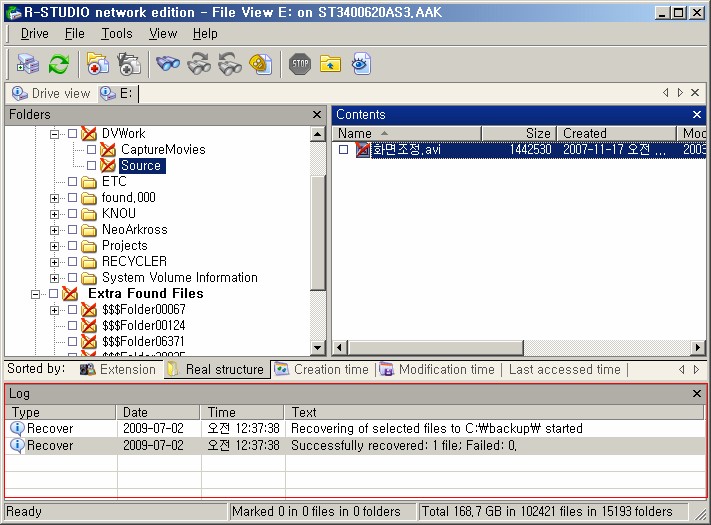Click the 화면조정.avi file icon

click(363, 150)
